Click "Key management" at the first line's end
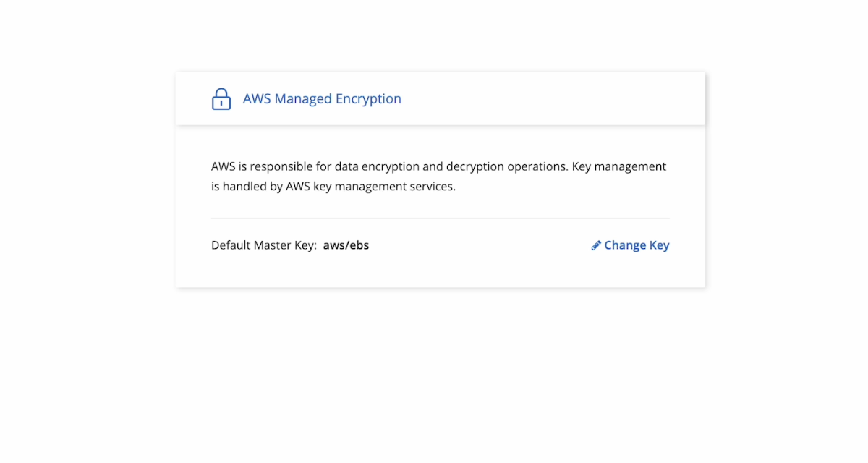 pos(619,166)
